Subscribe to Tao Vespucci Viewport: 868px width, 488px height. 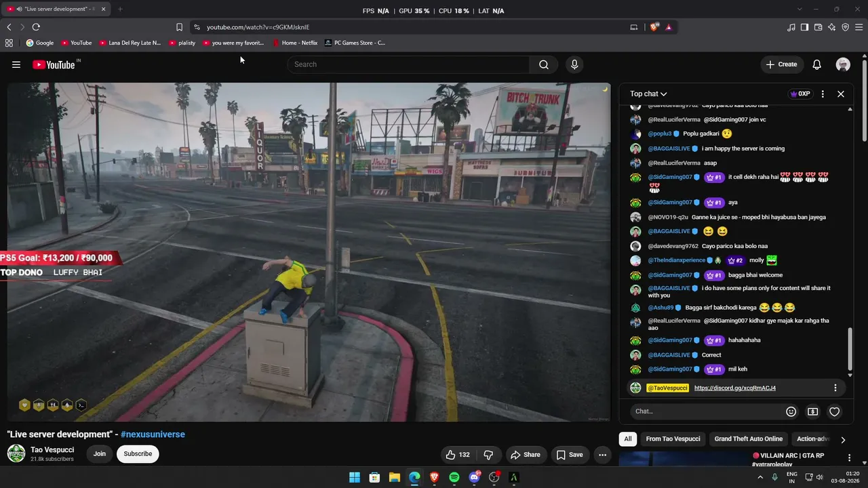[138, 454]
